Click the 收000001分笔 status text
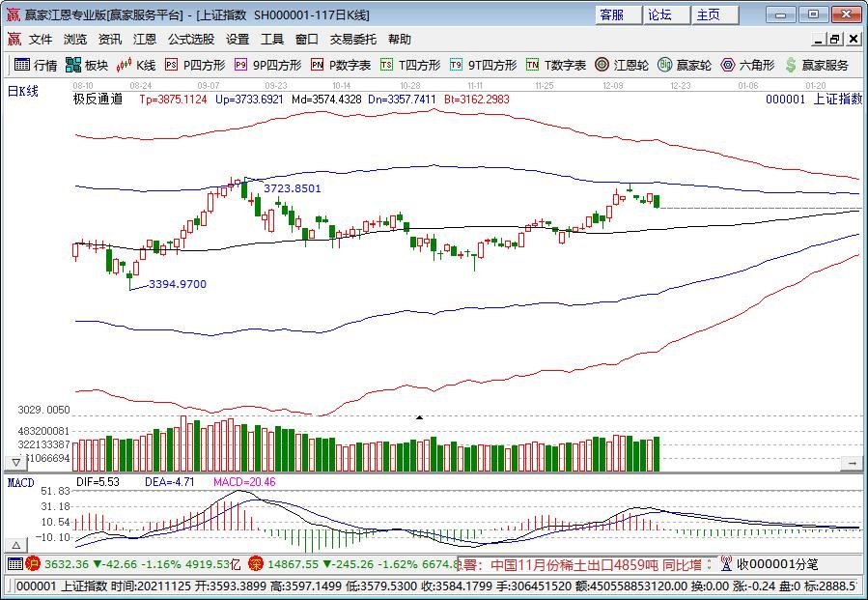 [x=777, y=564]
